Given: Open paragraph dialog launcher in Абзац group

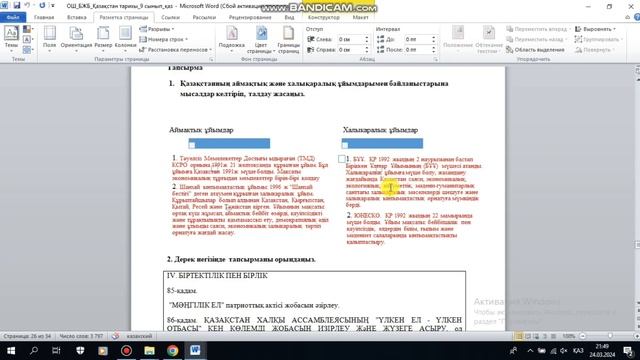Looking at the screenshot, I should [436, 60].
